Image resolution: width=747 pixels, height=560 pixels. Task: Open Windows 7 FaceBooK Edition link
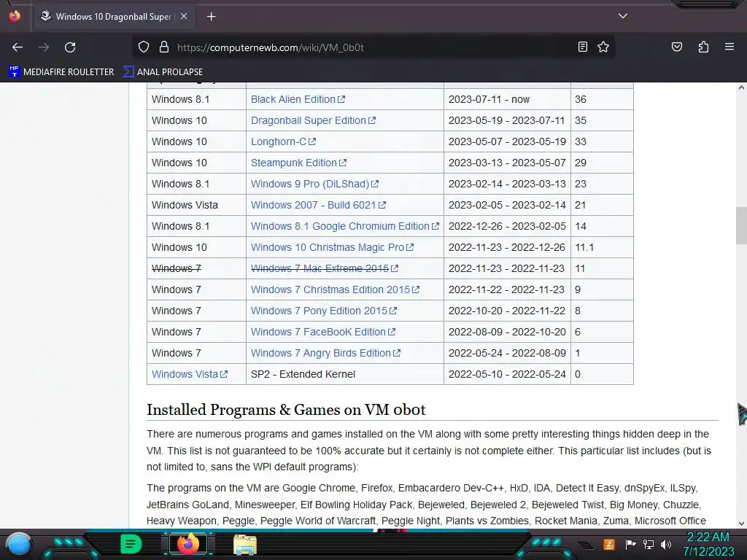(x=322, y=332)
